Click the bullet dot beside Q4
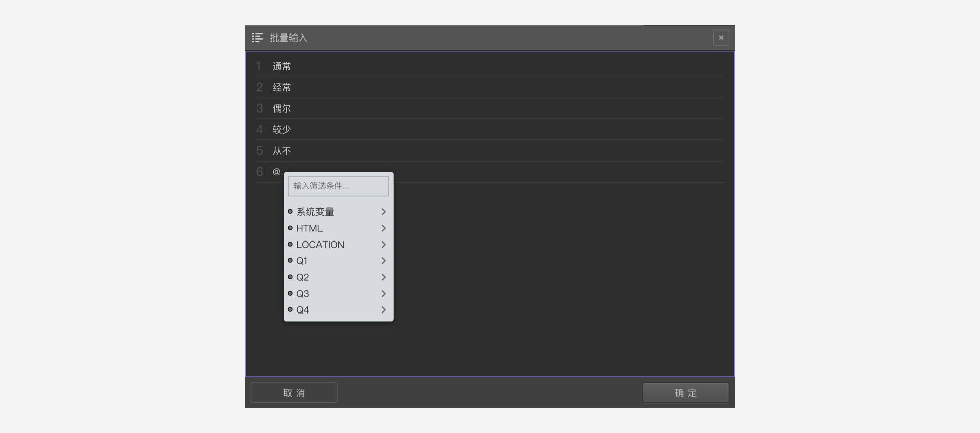This screenshot has width=980, height=433. (290, 309)
